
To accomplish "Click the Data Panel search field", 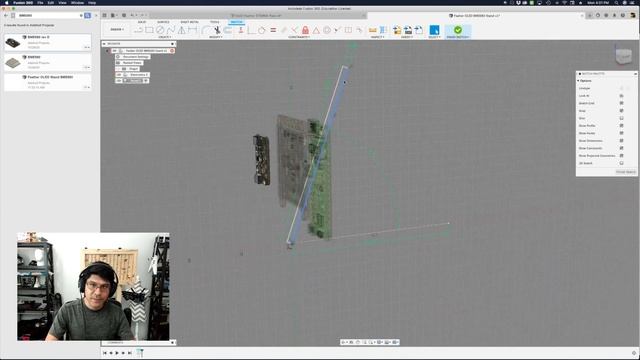I will tap(50, 16).
